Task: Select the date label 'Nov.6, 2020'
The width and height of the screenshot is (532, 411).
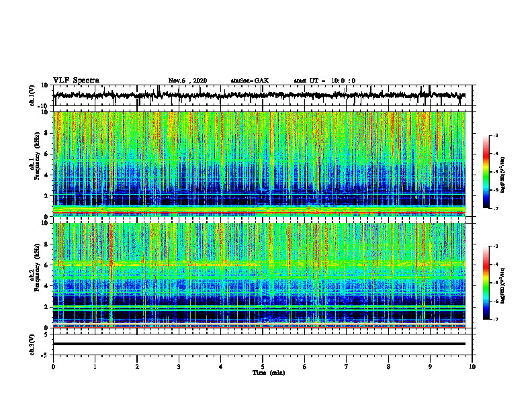Action: (187, 81)
